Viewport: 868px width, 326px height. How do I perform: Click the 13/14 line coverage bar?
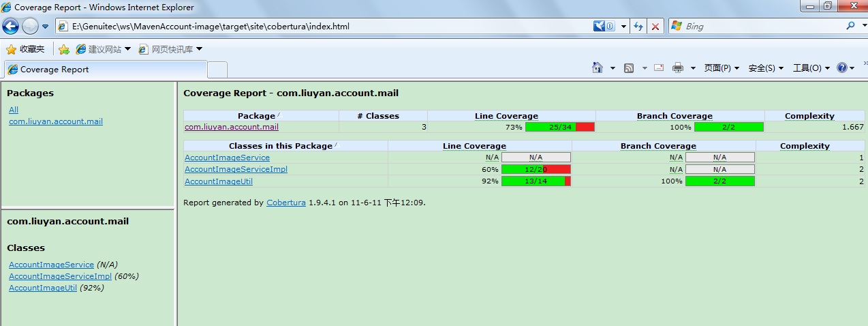coord(536,181)
